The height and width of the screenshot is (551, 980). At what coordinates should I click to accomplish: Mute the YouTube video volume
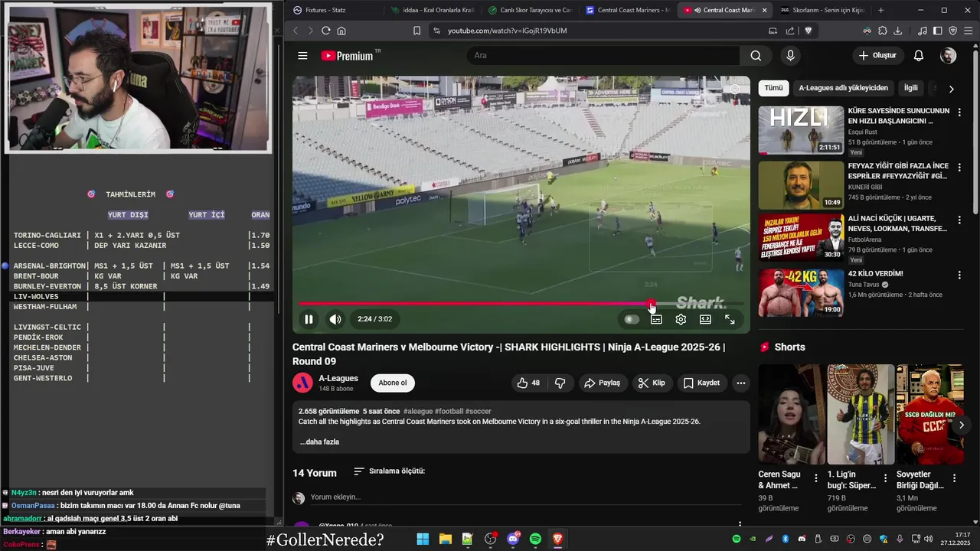(x=335, y=319)
